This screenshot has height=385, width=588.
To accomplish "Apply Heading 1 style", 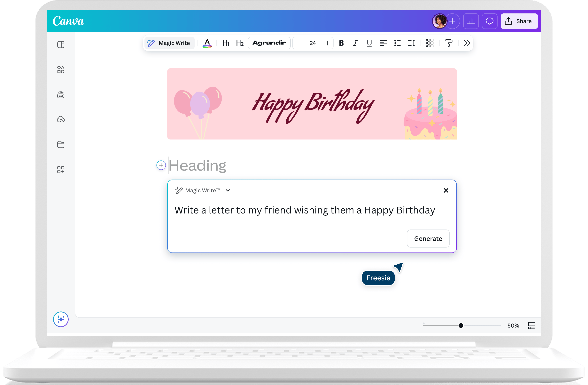I will click(226, 43).
